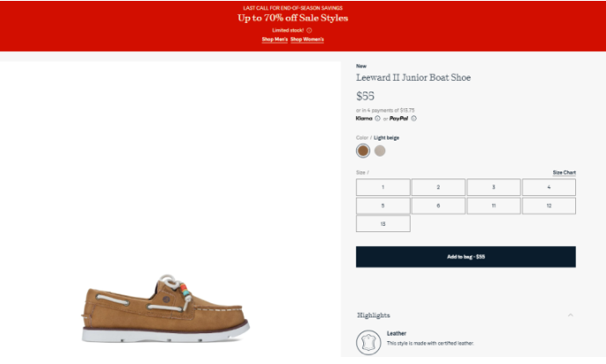Image resolution: width=606 pixels, height=364 pixels.
Task: Click Add to bag - $55 button
Action: 465,257
